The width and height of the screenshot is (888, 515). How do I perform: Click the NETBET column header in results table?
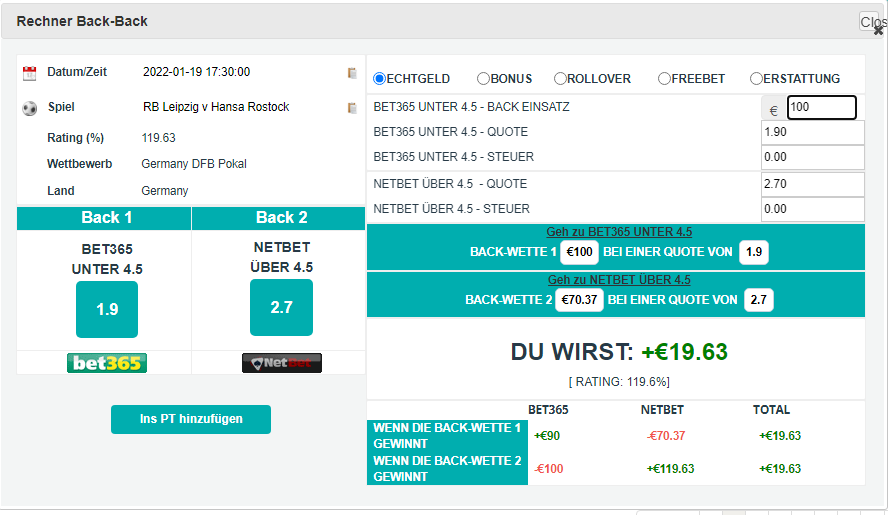(x=662, y=410)
